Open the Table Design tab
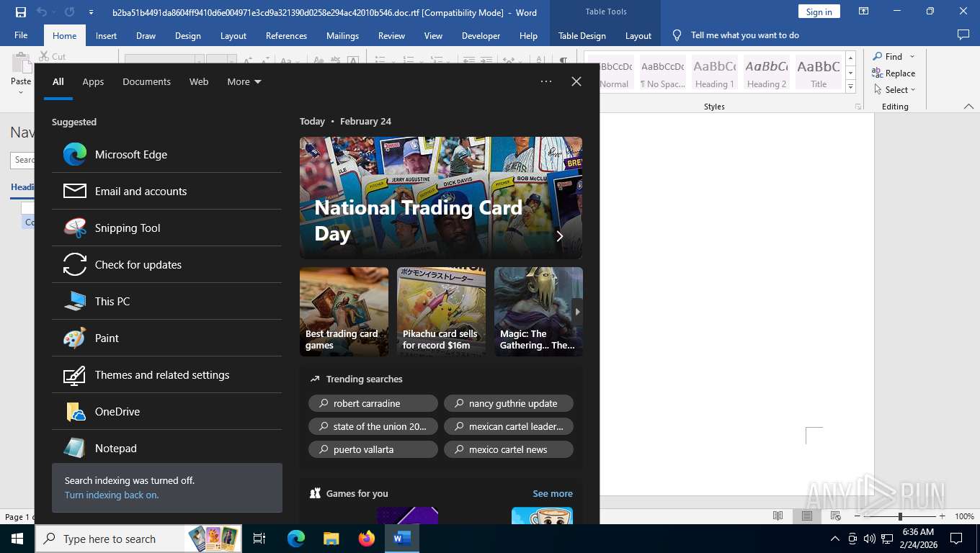The image size is (980, 553). click(582, 35)
